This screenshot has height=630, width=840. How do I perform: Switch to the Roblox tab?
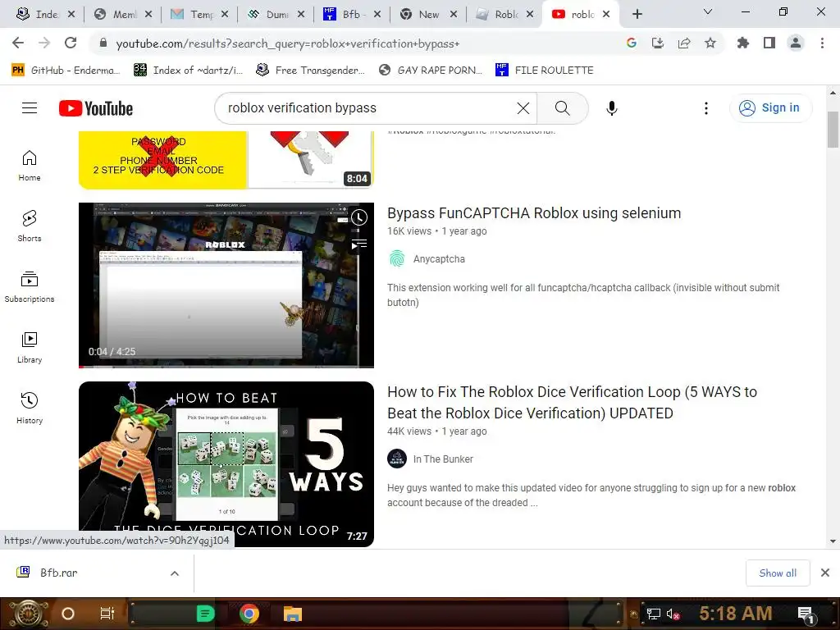pos(504,15)
